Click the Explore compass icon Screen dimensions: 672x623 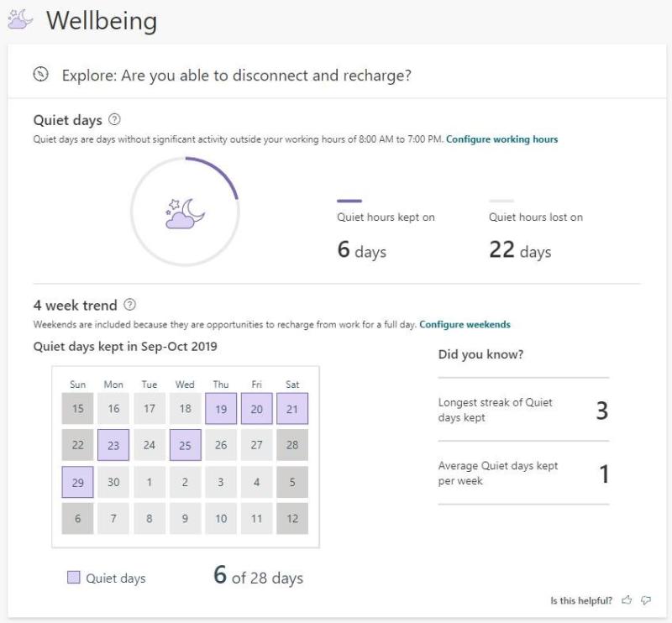click(41, 75)
